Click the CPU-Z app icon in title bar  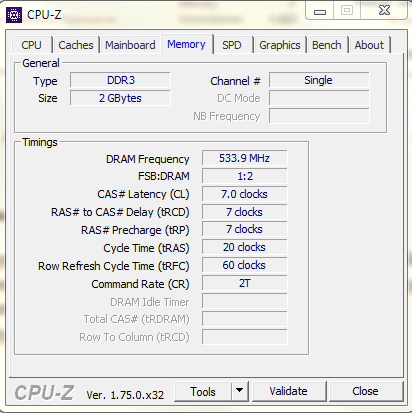tap(14, 15)
